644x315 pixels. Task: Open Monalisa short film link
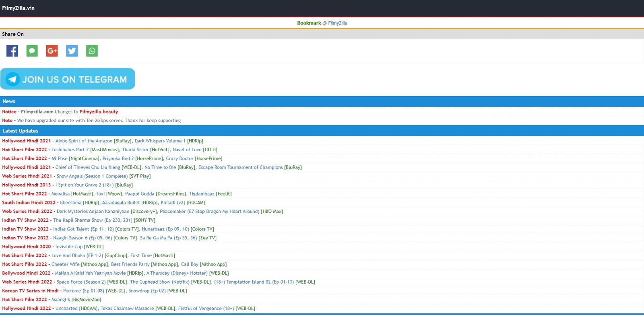[x=60, y=194]
